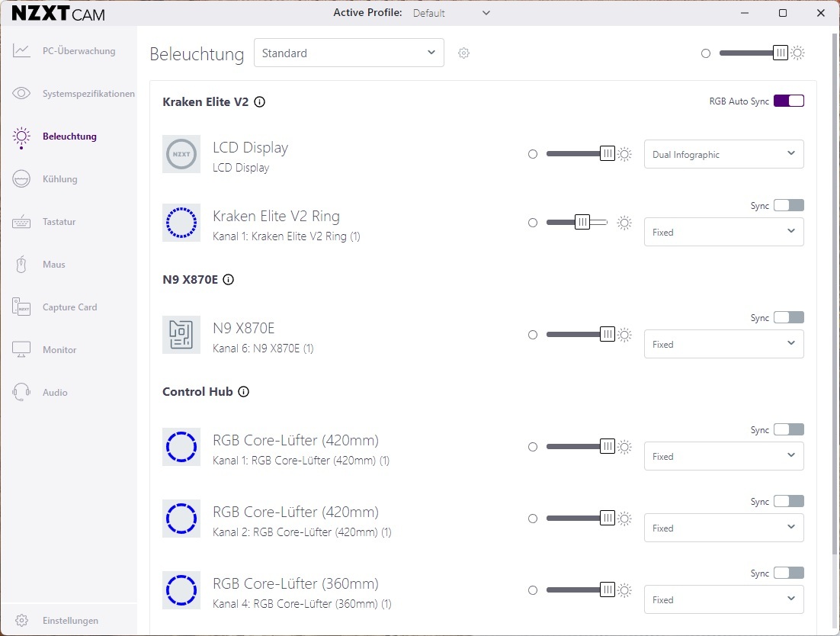Click the info icon beside Kraken Elite V2

[x=259, y=101]
